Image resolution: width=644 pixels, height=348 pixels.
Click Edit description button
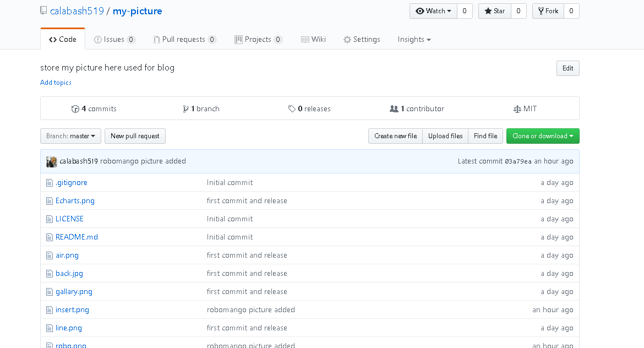click(568, 68)
